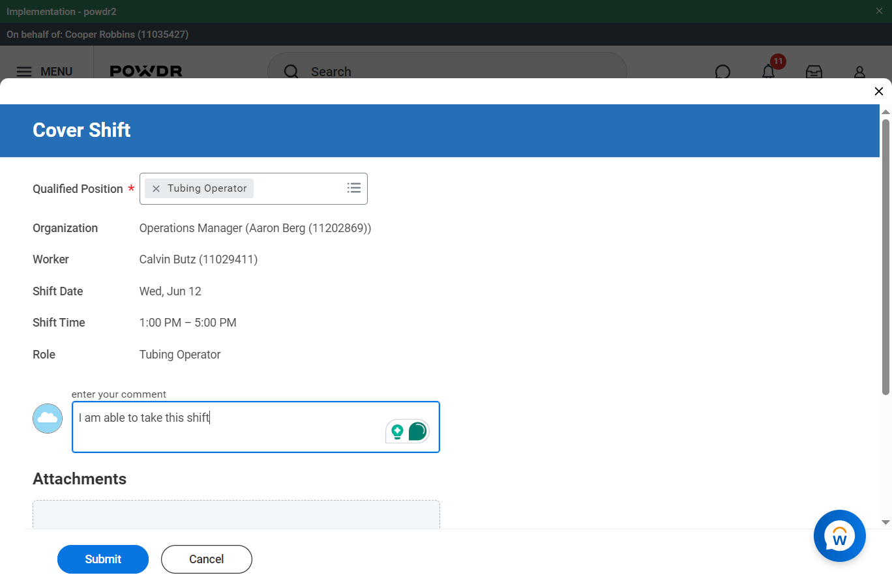The height and width of the screenshot is (588, 892).
Task: Click the dialog scrollbar up arrow
Action: tap(885, 112)
